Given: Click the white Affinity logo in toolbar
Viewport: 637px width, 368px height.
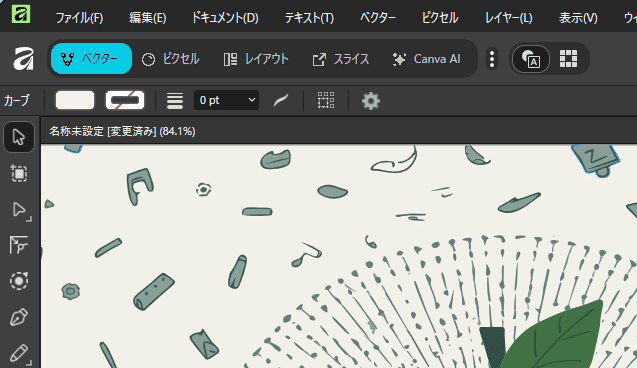Looking at the screenshot, I should pyautogui.click(x=23, y=59).
